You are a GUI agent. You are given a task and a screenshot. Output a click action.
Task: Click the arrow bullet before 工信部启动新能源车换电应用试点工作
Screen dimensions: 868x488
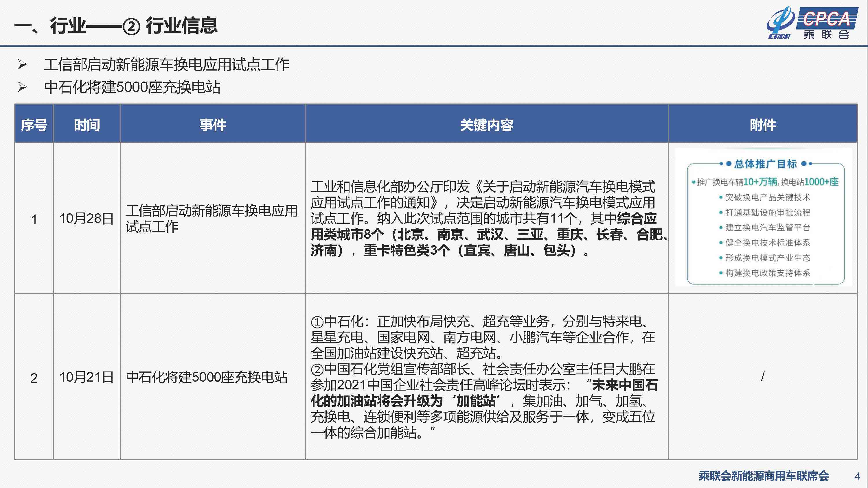click(22, 64)
